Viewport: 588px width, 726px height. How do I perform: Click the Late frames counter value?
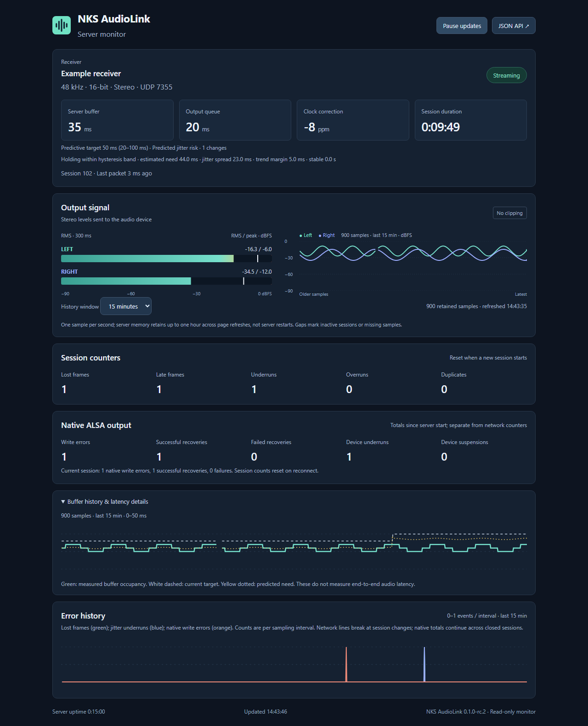[159, 389]
